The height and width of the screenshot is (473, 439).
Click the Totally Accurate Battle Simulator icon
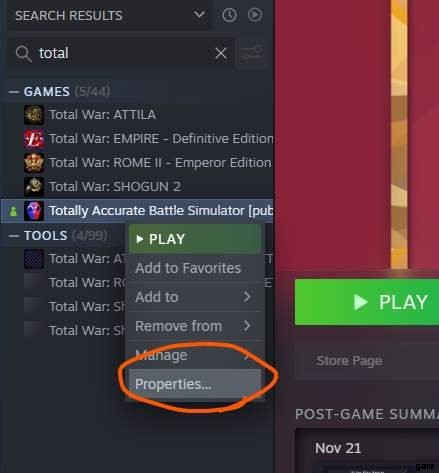coord(34,211)
